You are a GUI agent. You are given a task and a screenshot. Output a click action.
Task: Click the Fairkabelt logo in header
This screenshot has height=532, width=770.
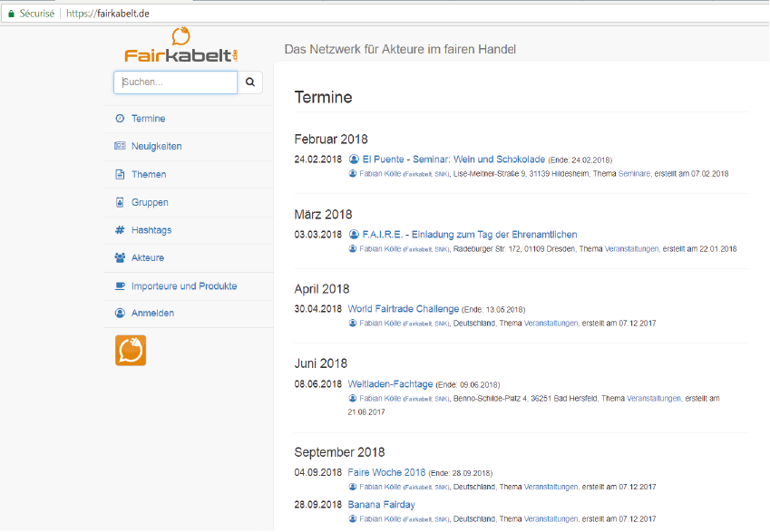(x=181, y=45)
